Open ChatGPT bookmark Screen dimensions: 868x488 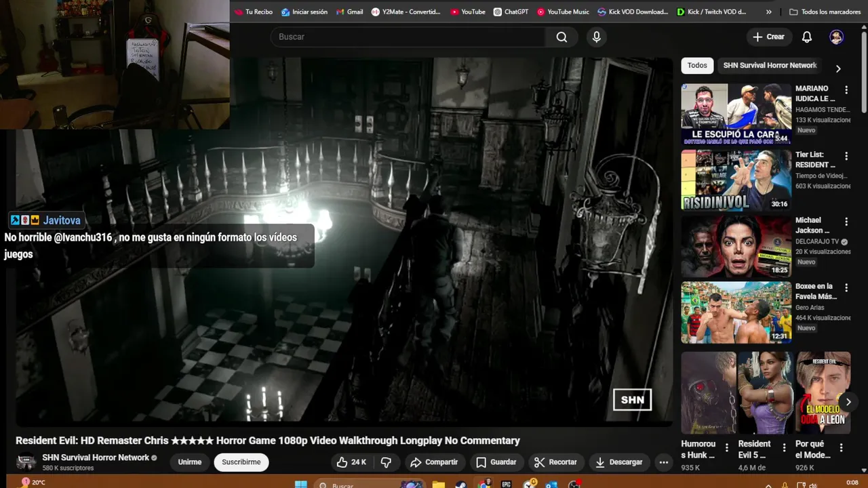(511, 12)
